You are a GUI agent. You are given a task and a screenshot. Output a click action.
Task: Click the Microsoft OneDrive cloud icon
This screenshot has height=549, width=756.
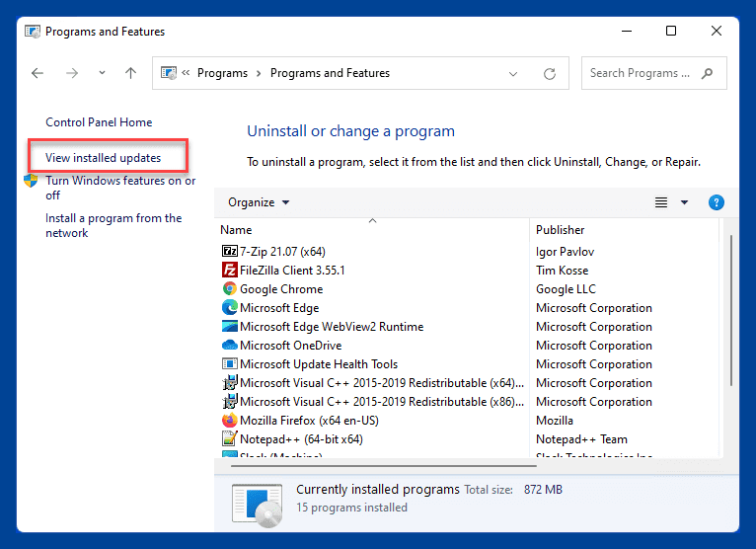pyautogui.click(x=230, y=346)
